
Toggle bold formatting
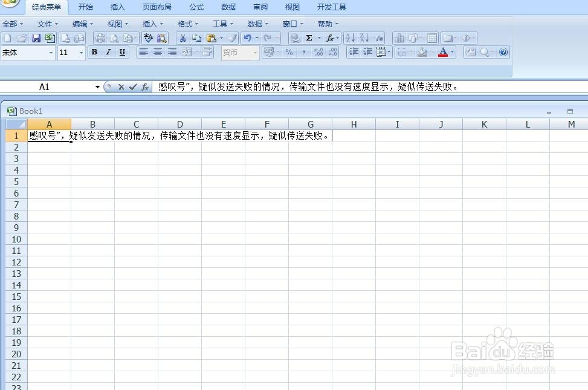94,52
